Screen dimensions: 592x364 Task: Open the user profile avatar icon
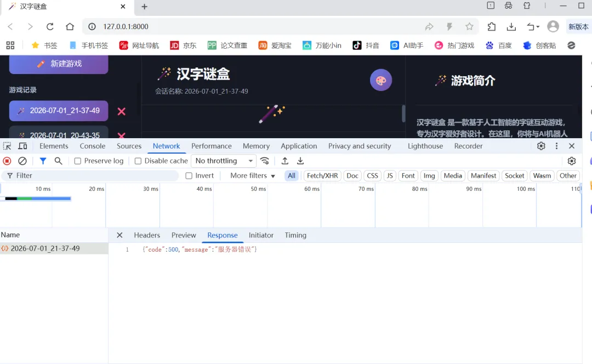(x=553, y=26)
